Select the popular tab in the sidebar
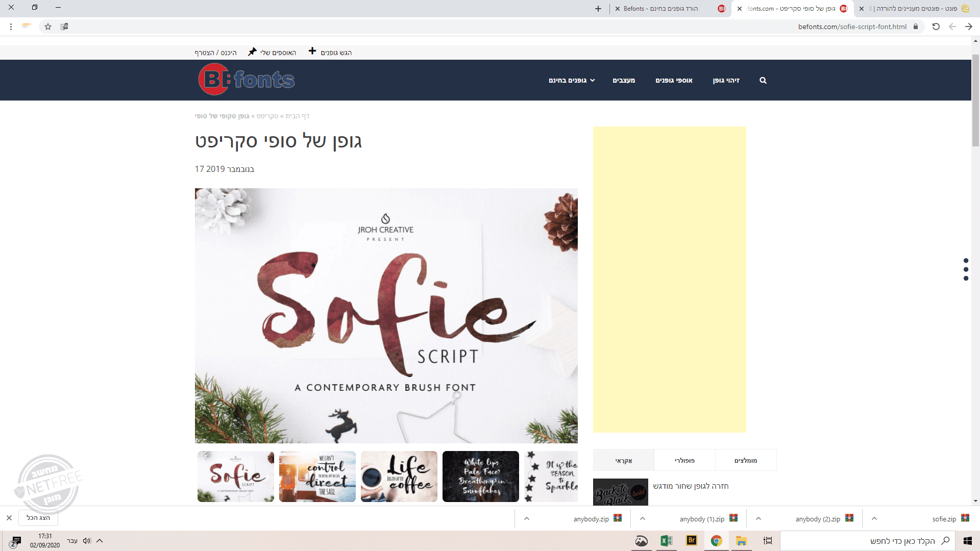This screenshot has width=980, height=551. 684,460
